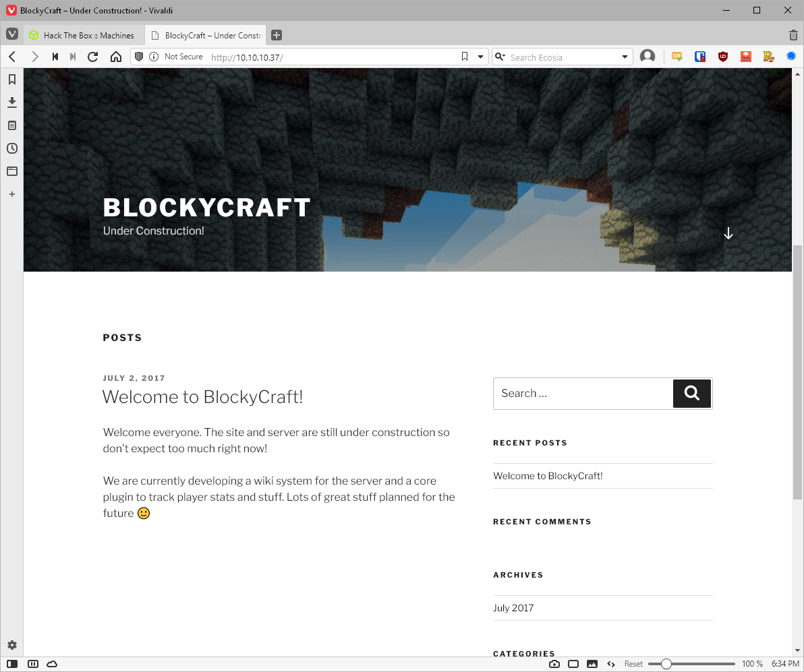Toggle images and animations loading
Screen dimensions: 804x672
[x=592, y=664]
